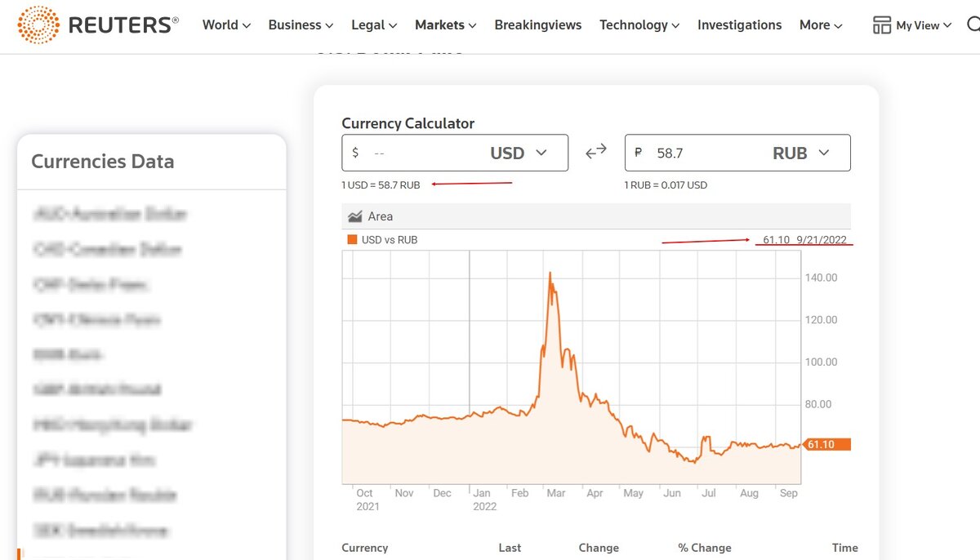This screenshot has width=980, height=560.
Task: Click the Reuters logo icon
Action: (38, 24)
